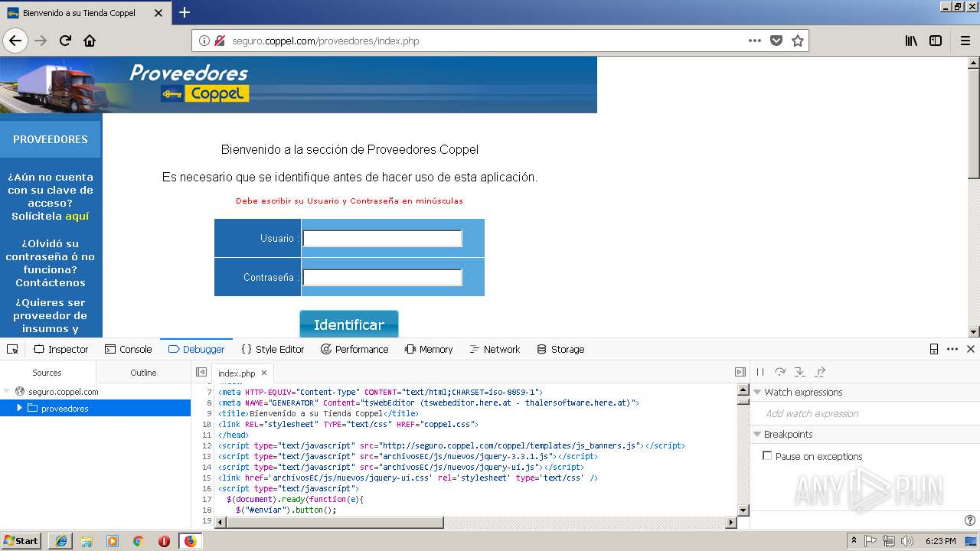Click source editor scroll down arrow
Image resolution: width=980 pixels, height=551 pixels.
[743, 510]
